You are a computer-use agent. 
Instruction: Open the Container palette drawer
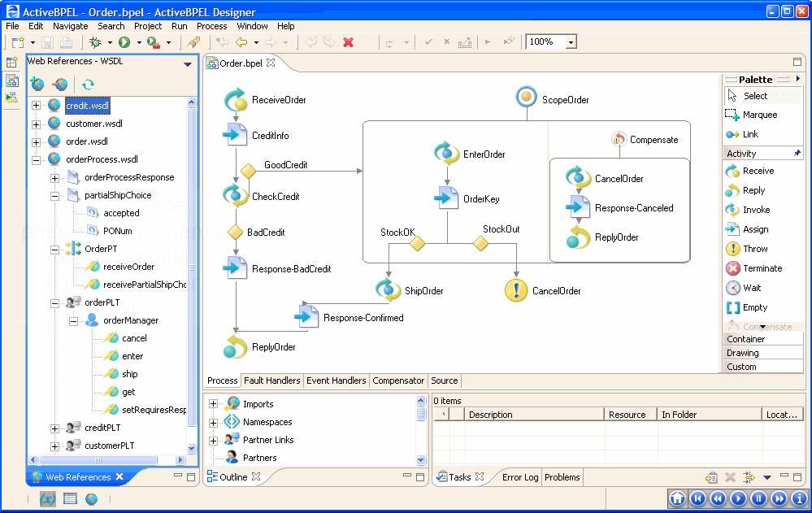pos(762,339)
